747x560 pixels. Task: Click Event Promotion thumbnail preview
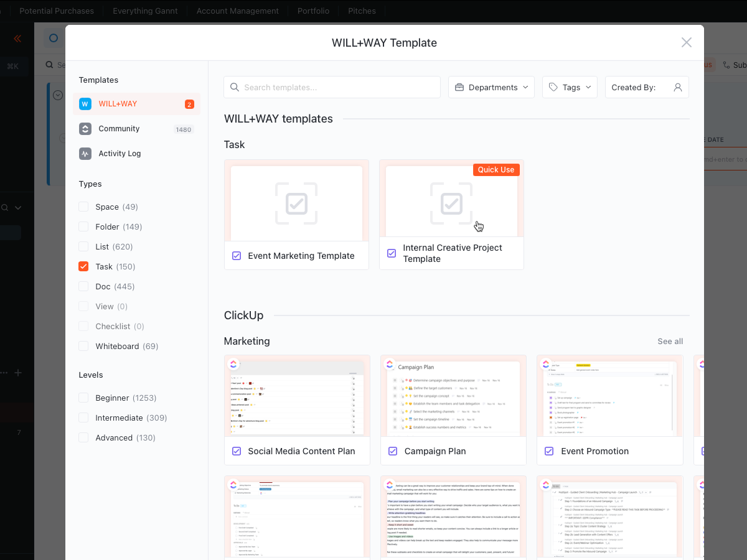coord(610,396)
